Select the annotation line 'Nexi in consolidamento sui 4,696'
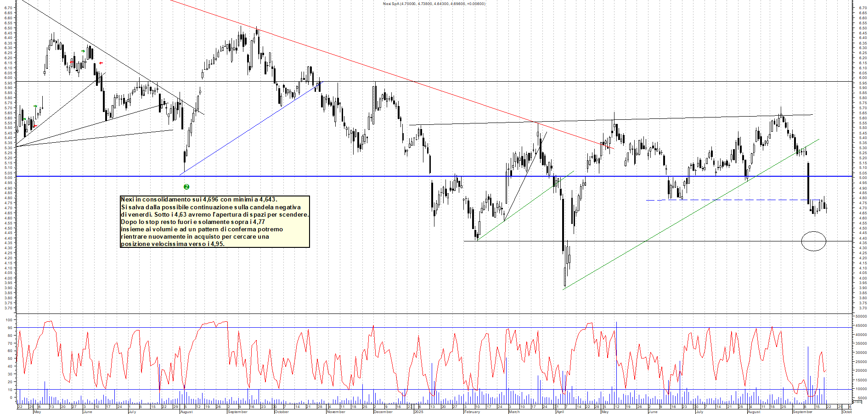The height and width of the screenshot is (414, 868). coord(199,199)
